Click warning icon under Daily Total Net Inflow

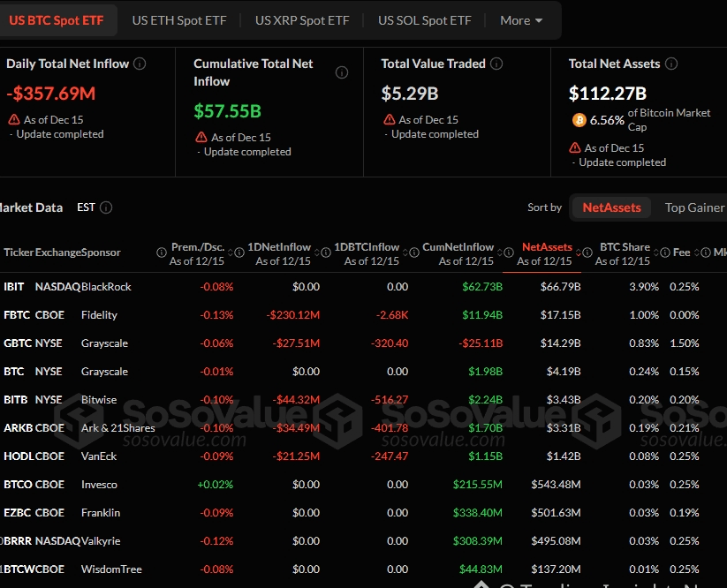click(x=14, y=119)
